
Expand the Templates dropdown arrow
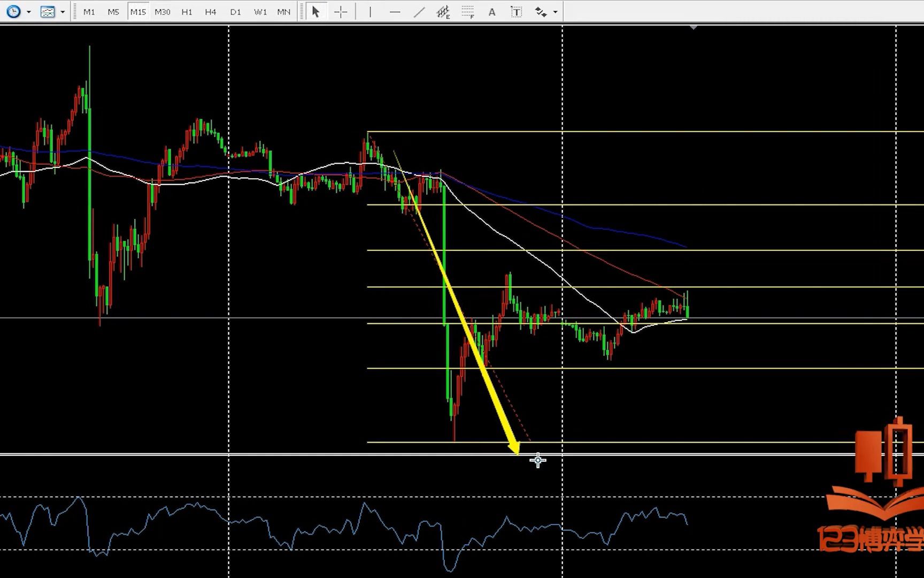63,12
